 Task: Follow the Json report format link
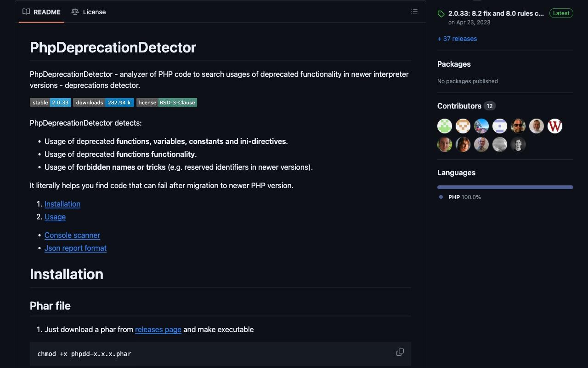[x=75, y=248]
